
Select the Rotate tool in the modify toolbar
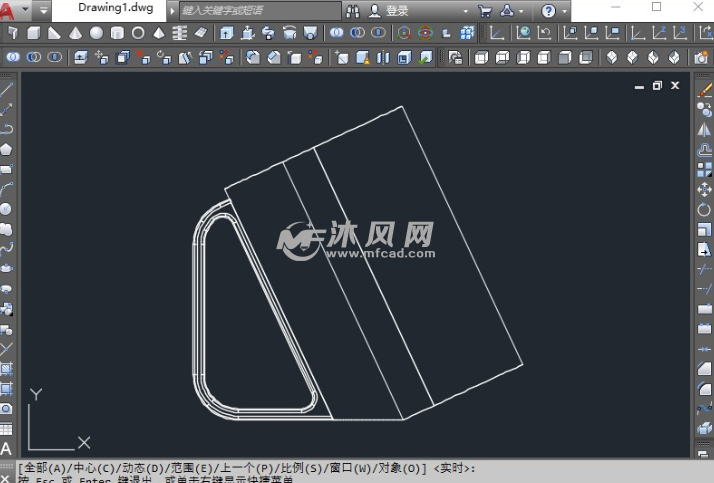(704, 209)
